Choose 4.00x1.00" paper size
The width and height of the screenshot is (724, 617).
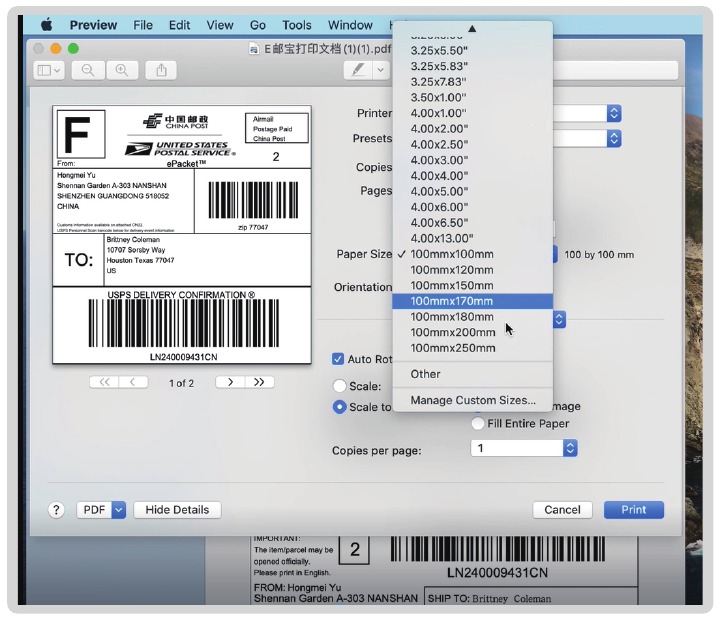[472, 113]
